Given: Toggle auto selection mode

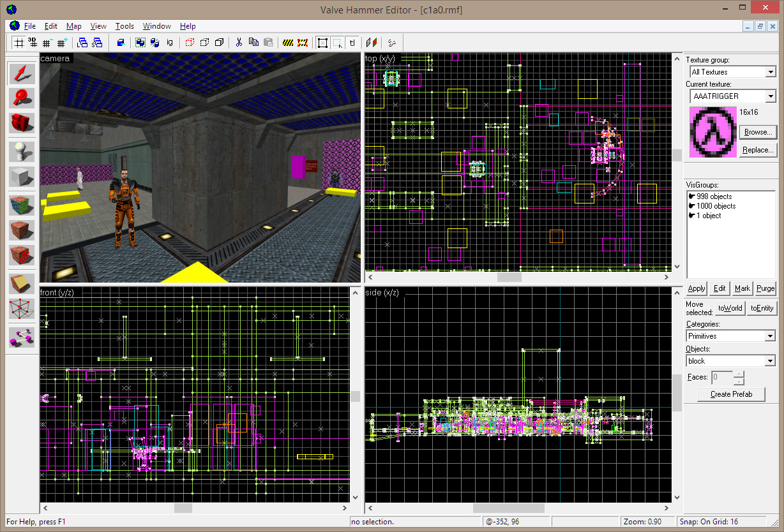Looking at the screenshot, I should point(337,43).
